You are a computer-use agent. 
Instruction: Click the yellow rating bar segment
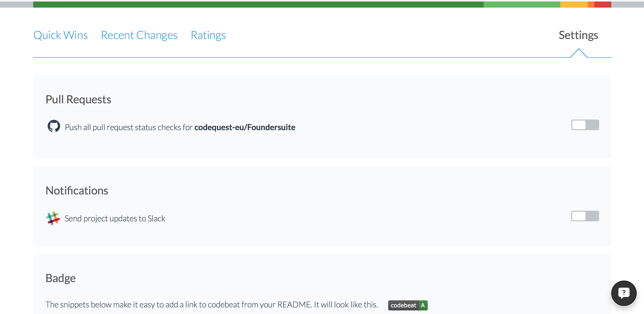pyautogui.click(x=574, y=5)
